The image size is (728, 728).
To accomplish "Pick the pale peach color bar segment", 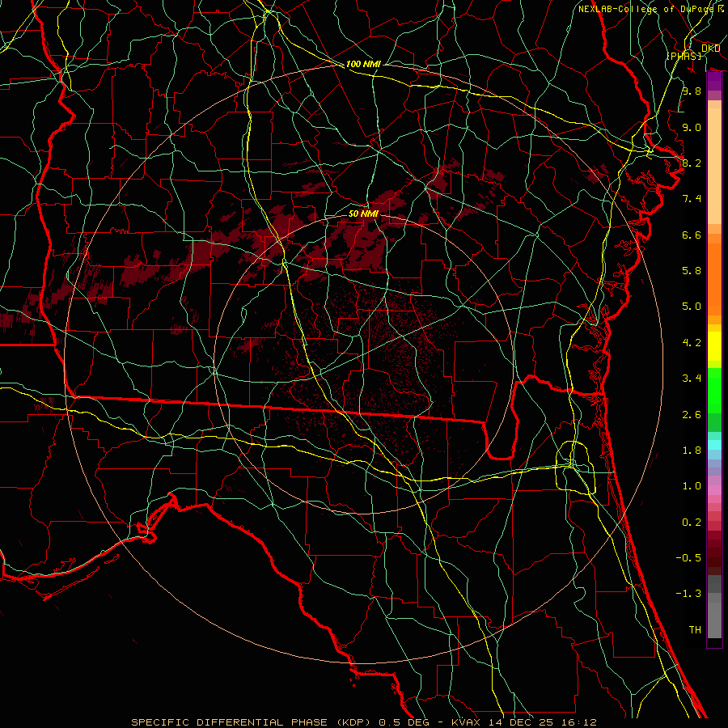I will coord(714,166).
